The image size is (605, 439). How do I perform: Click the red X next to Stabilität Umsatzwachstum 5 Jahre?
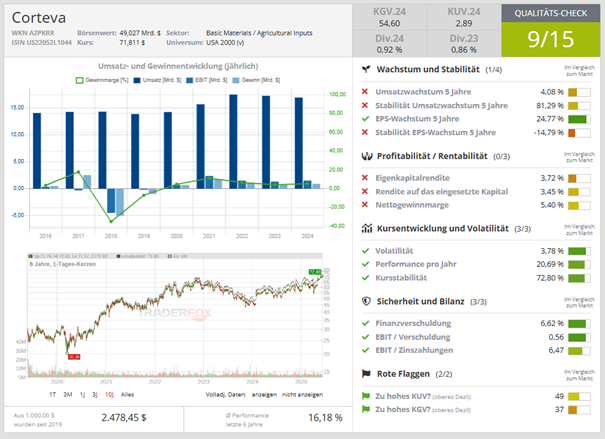point(365,105)
